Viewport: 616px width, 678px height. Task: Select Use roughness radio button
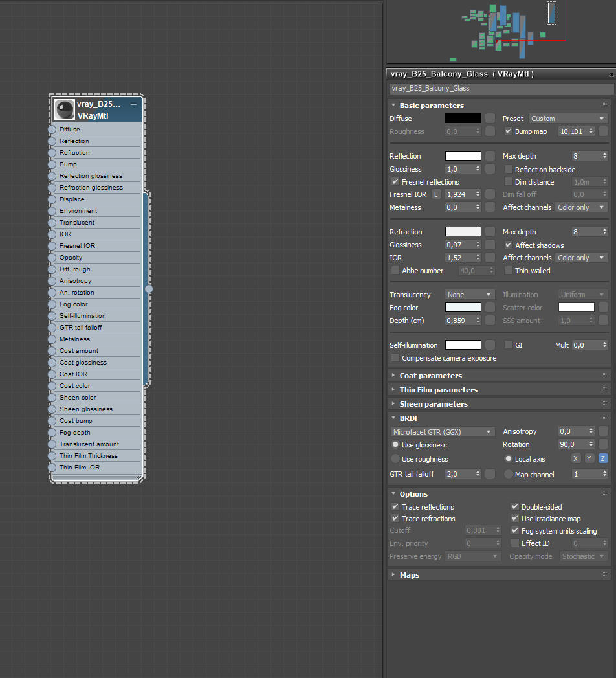(395, 458)
